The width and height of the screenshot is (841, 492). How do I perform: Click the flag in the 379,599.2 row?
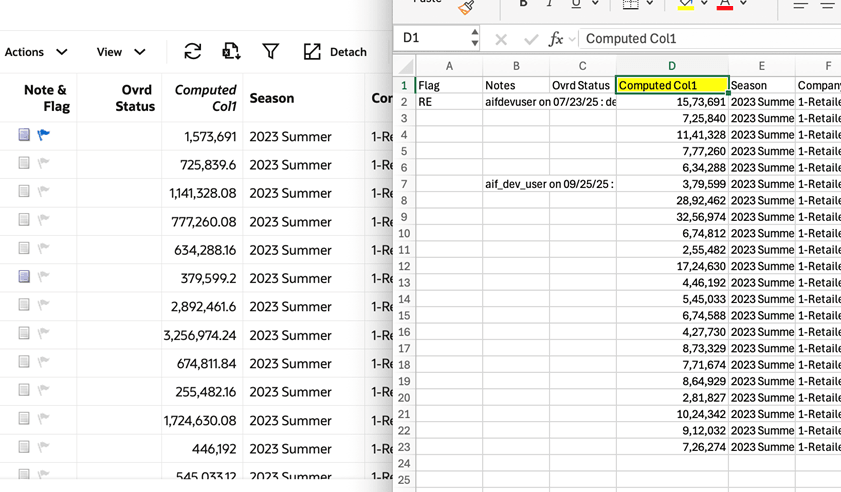pos(44,276)
